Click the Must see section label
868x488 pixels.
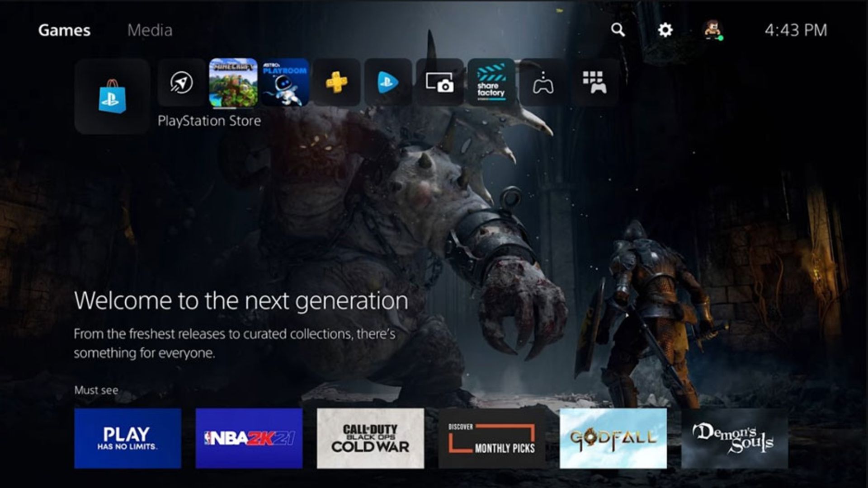click(x=96, y=390)
